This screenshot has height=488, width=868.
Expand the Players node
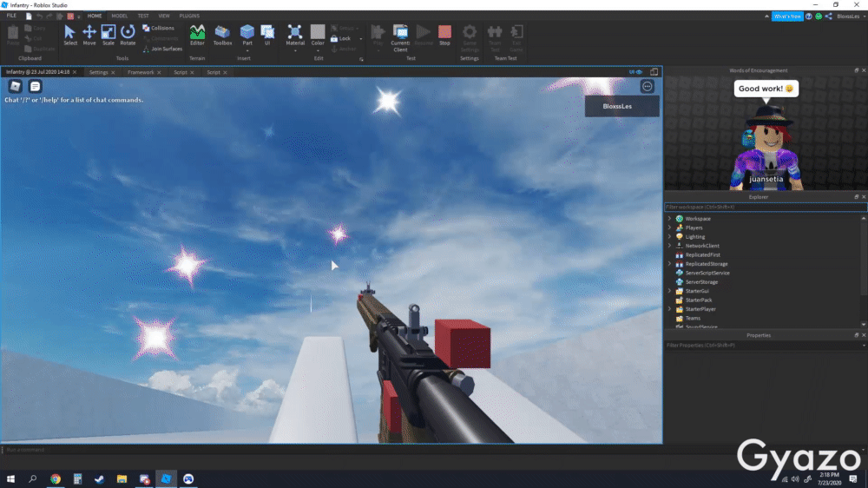(x=669, y=228)
